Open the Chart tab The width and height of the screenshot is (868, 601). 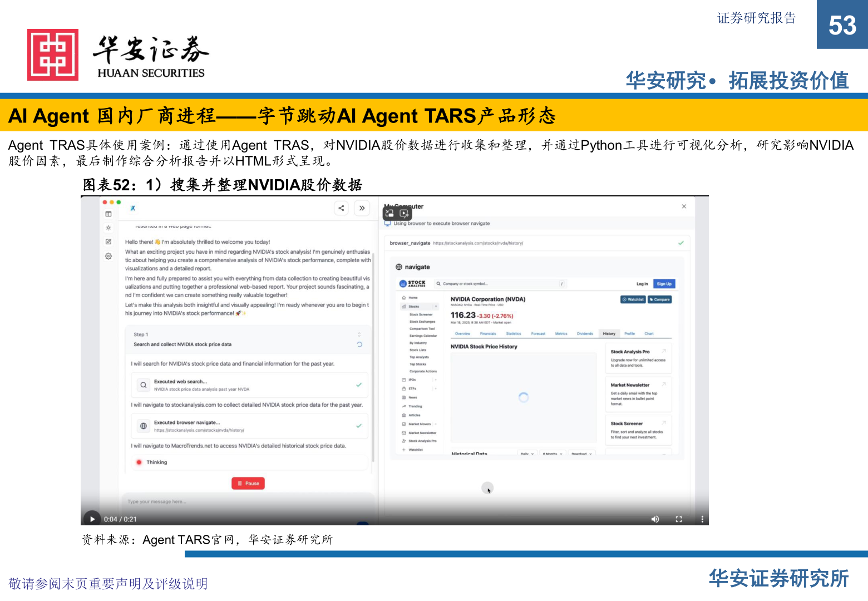(649, 334)
